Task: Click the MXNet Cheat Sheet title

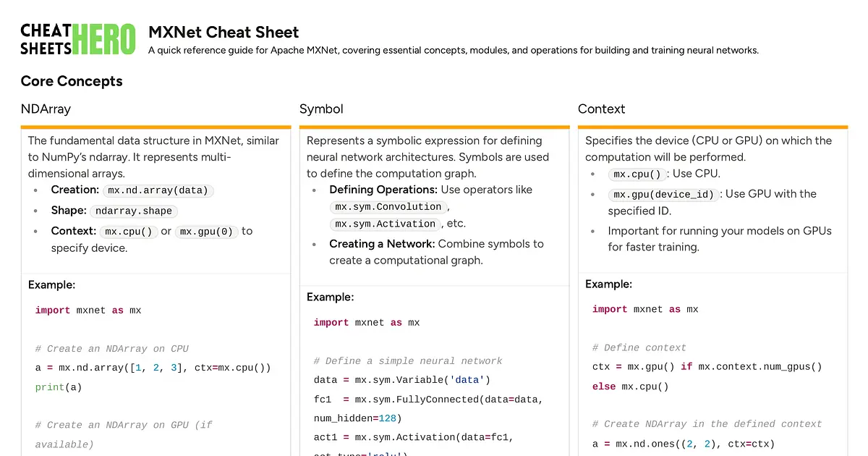Action: (x=224, y=32)
